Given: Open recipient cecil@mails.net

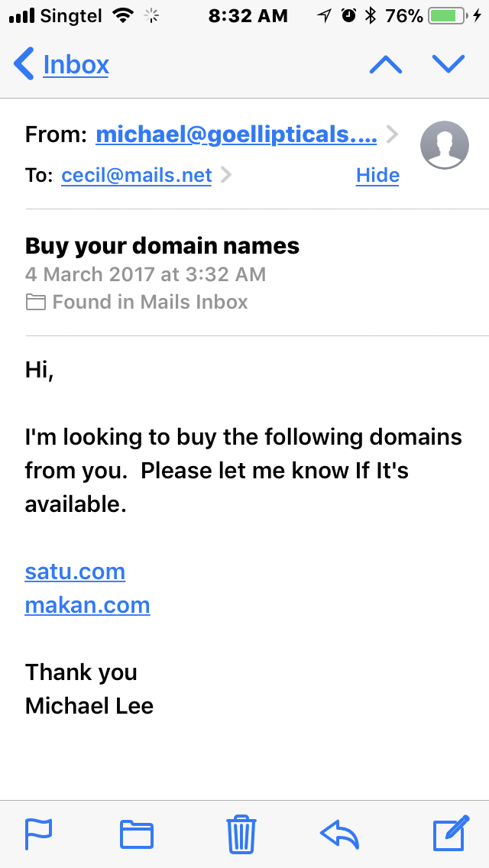Looking at the screenshot, I should [137, 176].
